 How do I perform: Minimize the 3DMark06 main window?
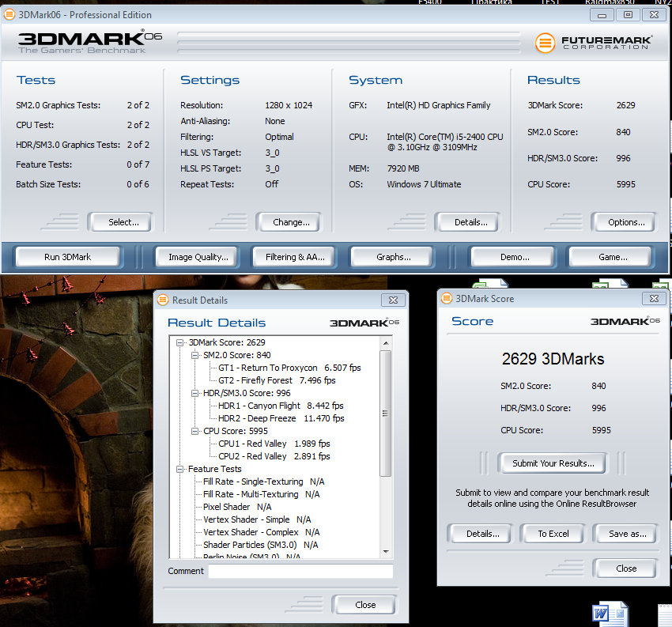(602, 15)
